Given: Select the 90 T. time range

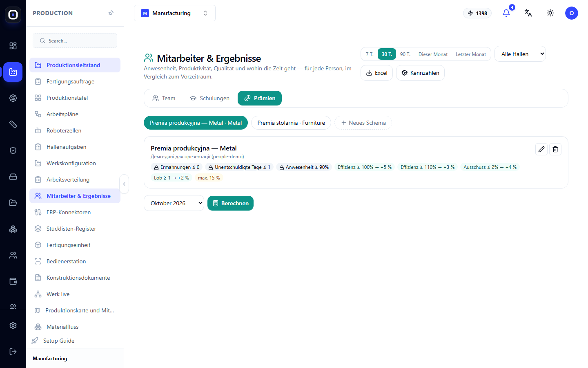Looking at the screenshot, I should coord(405,54).
